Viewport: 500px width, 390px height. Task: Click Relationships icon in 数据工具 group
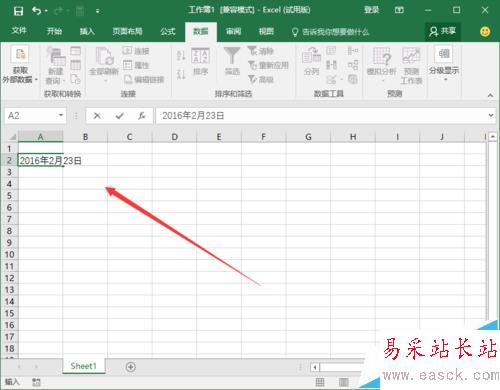tap(353, 65)
